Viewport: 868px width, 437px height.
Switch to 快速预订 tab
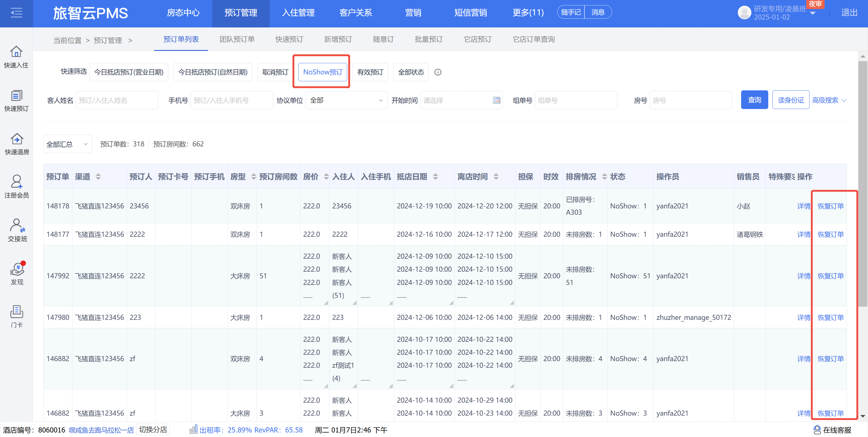pos(289,39)
